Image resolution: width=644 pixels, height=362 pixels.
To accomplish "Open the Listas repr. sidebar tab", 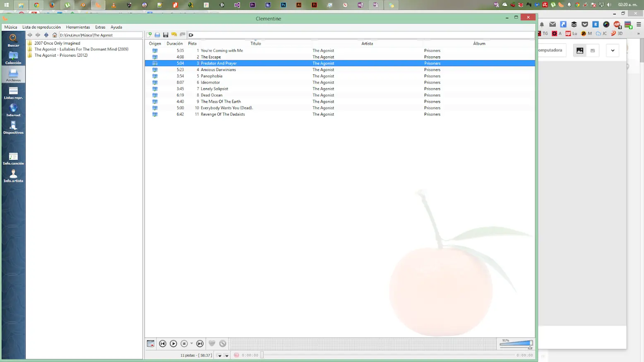I will tap(13, 93).
